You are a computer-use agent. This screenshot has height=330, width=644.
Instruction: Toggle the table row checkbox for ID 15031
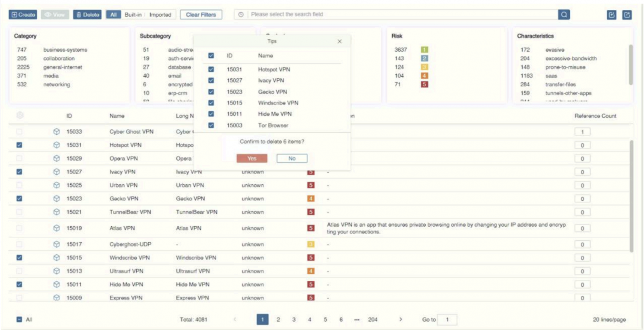tap(19, 145)
